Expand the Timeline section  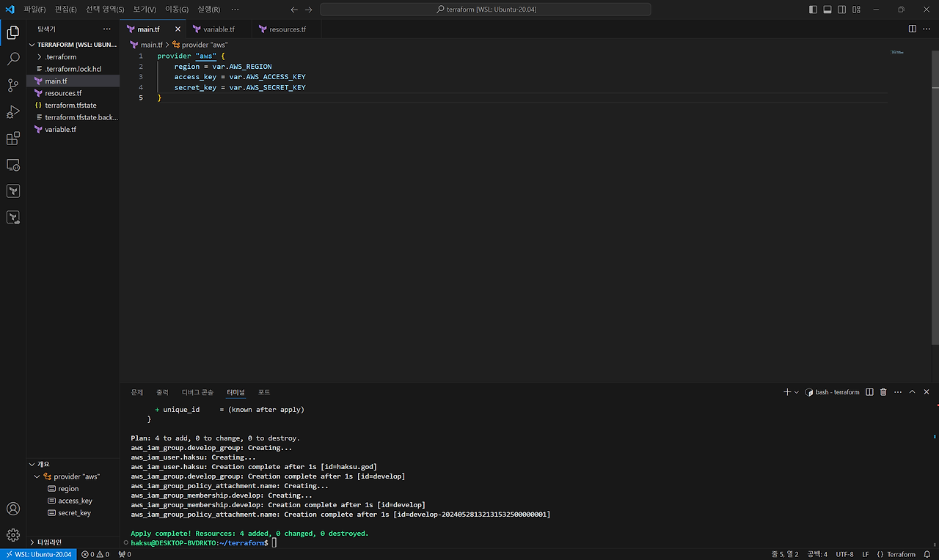50,542
